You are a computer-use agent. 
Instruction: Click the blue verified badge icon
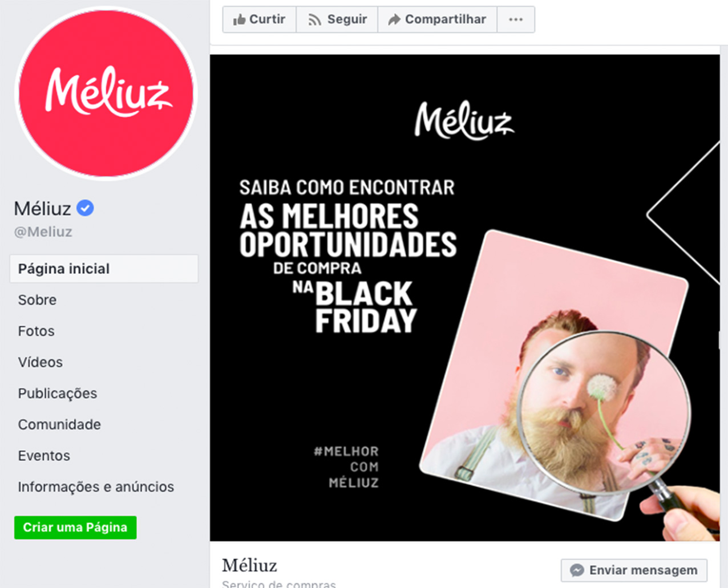coord(85,208)
